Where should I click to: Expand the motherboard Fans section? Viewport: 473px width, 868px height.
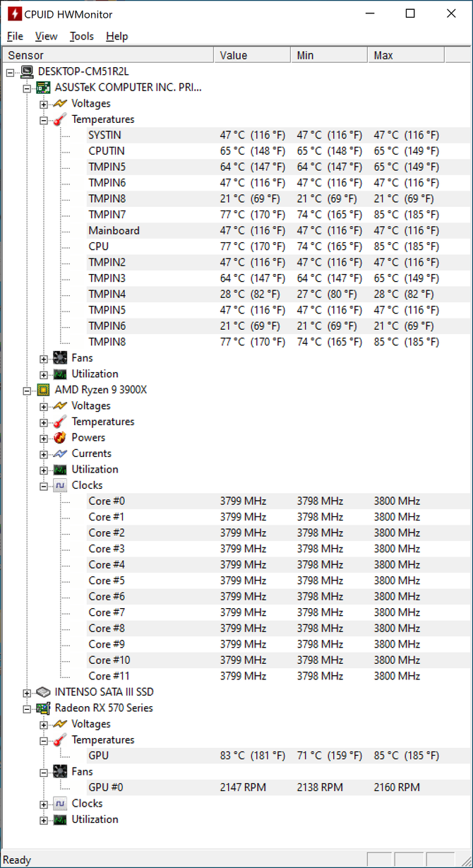click(44, 359)
